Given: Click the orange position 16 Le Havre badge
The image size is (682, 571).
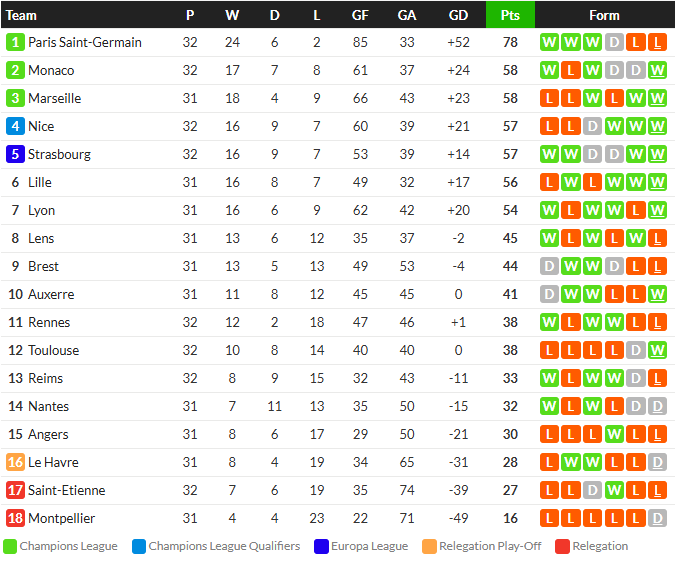Looking at the screenshot, I should coord(15,462).
